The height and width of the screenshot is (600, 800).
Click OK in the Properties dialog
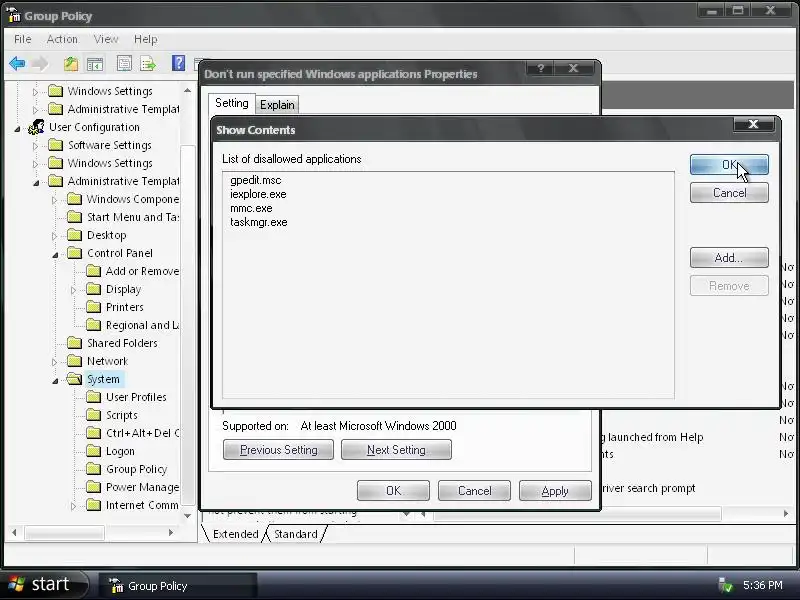click(x=393, y=491)
